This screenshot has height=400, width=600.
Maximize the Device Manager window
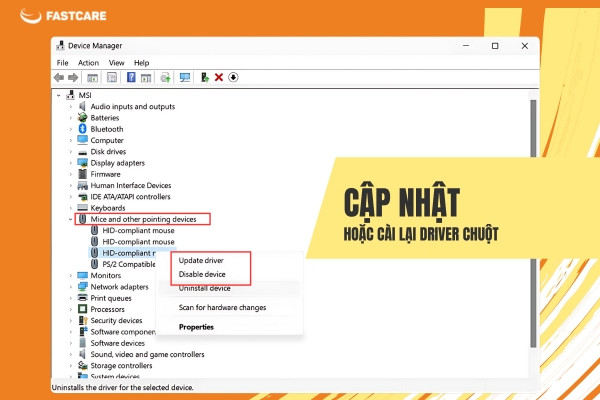point(495,46)
